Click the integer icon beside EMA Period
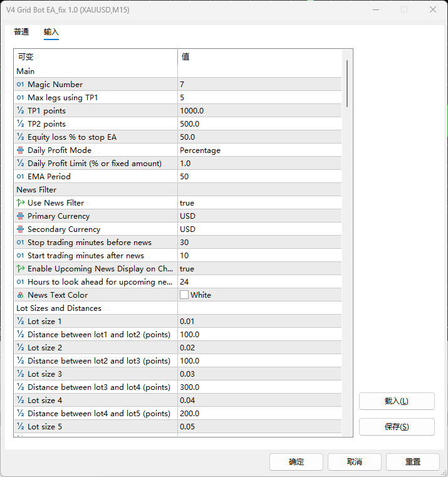Image resolution: width=448 pixels, height=477 pixels. (20, 176)
